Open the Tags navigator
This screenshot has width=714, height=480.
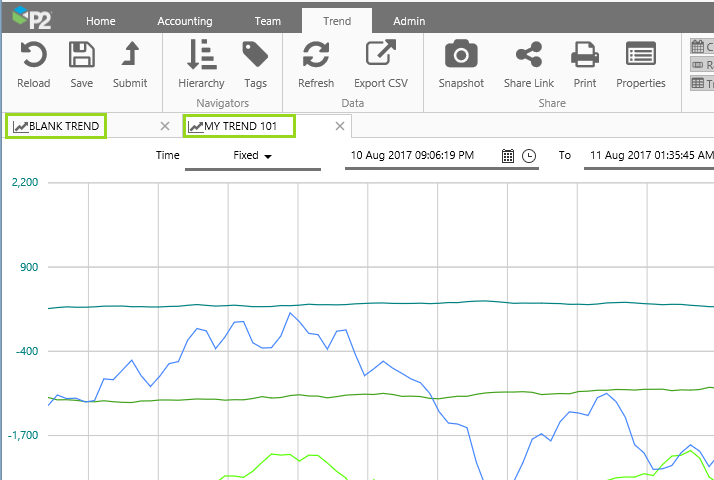pos(255,55)
